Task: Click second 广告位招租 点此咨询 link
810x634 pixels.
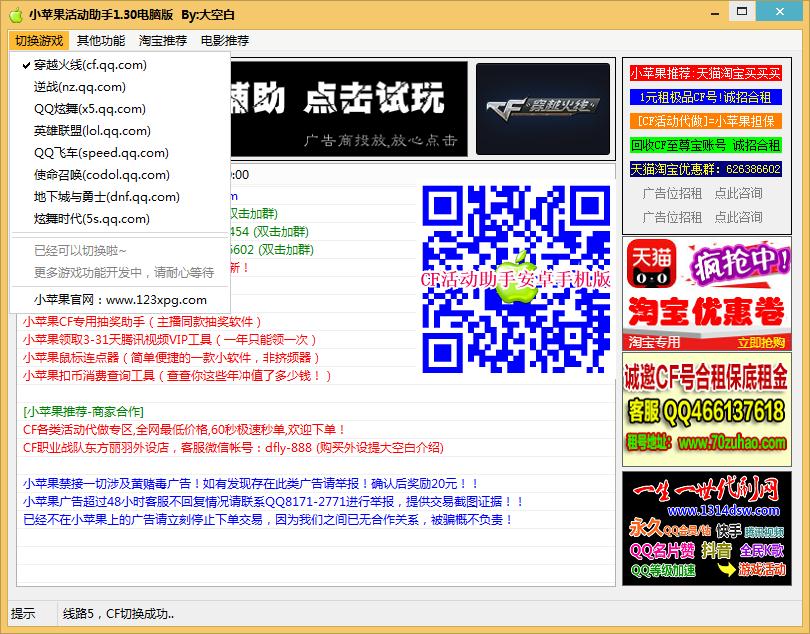Action: pos(703,217)
